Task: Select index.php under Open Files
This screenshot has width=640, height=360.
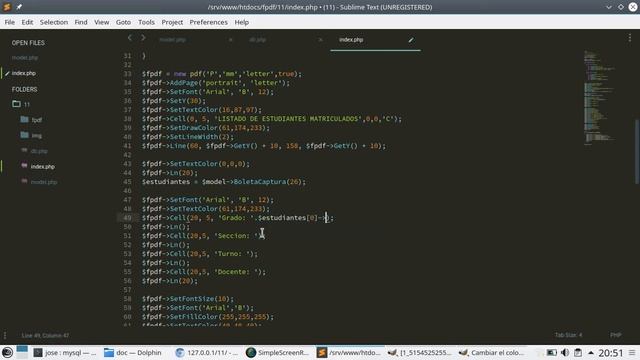Action: [24, 73]
